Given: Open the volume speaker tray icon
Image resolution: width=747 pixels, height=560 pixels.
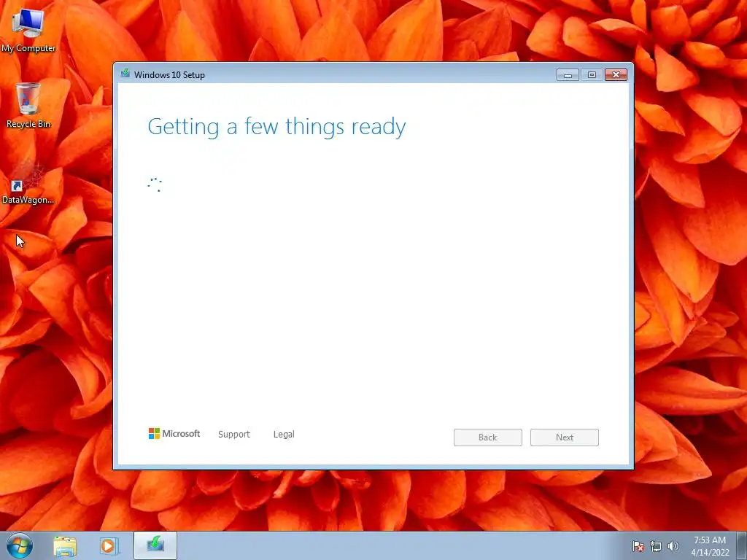Looking at the screenshot, I should 673,546.
